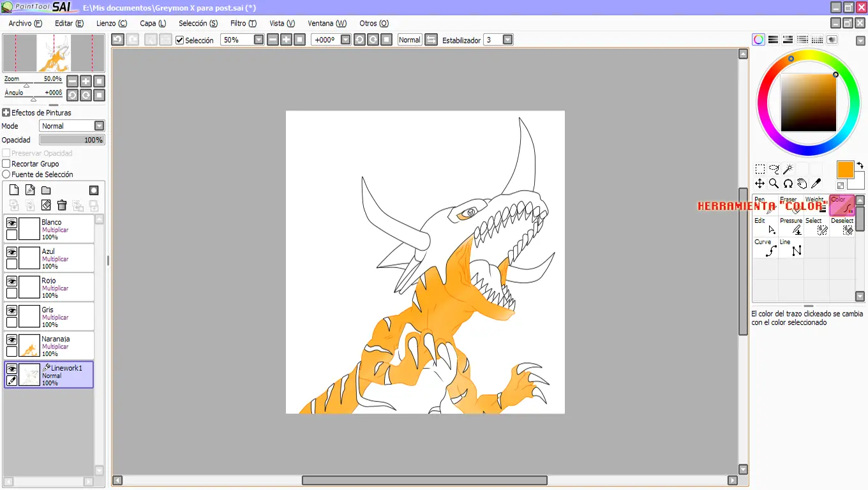Select the Pressure tool
868x490 pixels.
(x=791, y=226)
